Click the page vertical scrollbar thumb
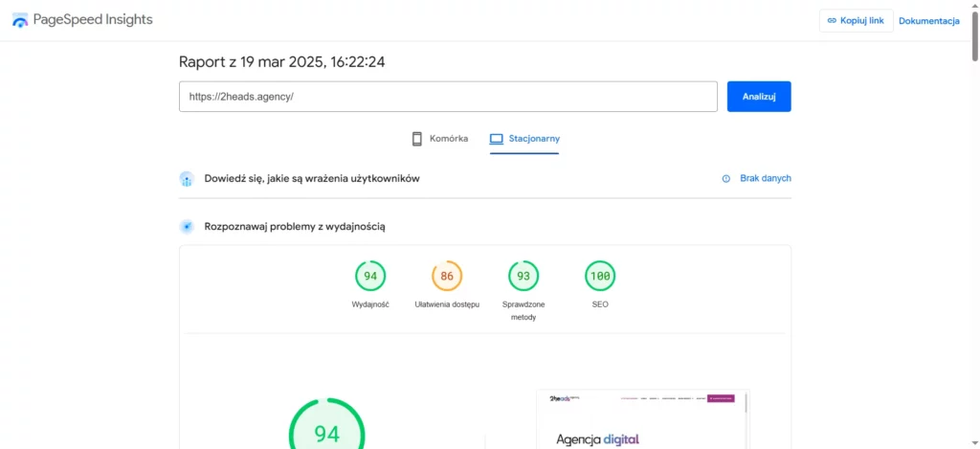 coord(975,35)
